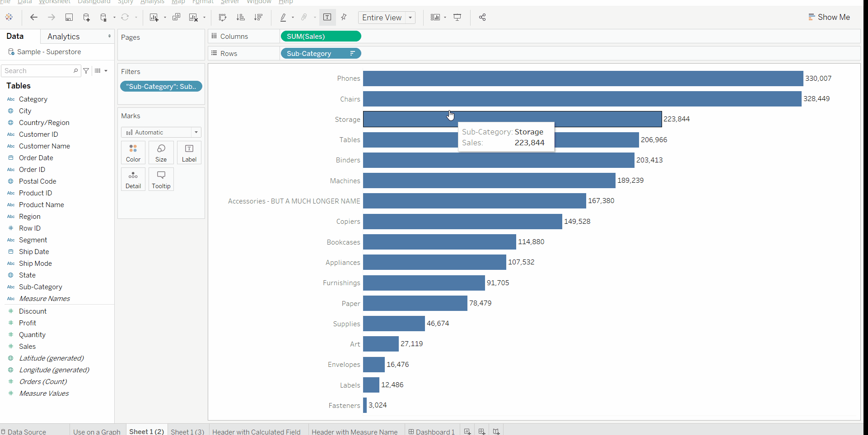Sort bars ascending using the toolbar
The height and width of the screenshot is (435, 868).
(x=241, y=17)
